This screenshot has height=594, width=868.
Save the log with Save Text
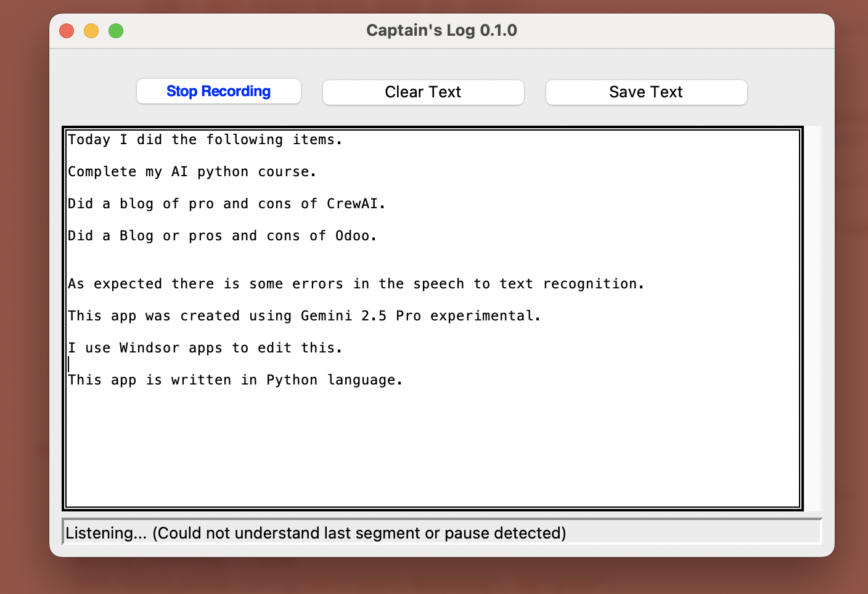point(647,92)
